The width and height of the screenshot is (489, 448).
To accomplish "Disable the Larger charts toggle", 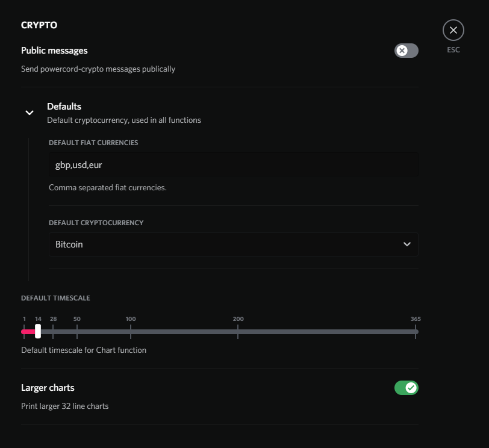I will [406, 388].
